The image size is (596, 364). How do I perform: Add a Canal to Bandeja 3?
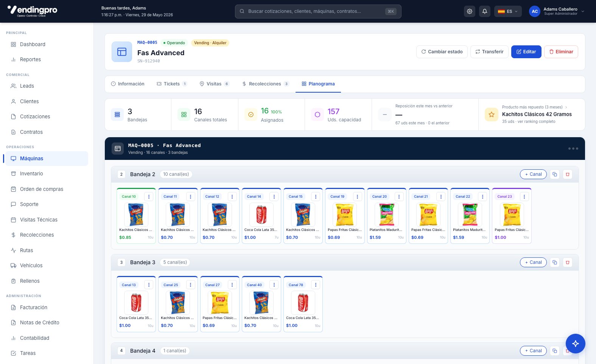533,262
